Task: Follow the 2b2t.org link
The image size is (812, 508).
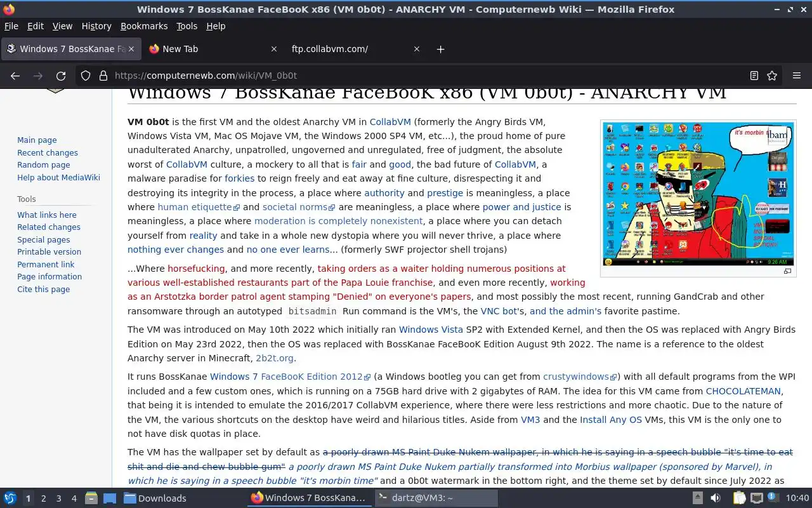Action: click(275, 358)
